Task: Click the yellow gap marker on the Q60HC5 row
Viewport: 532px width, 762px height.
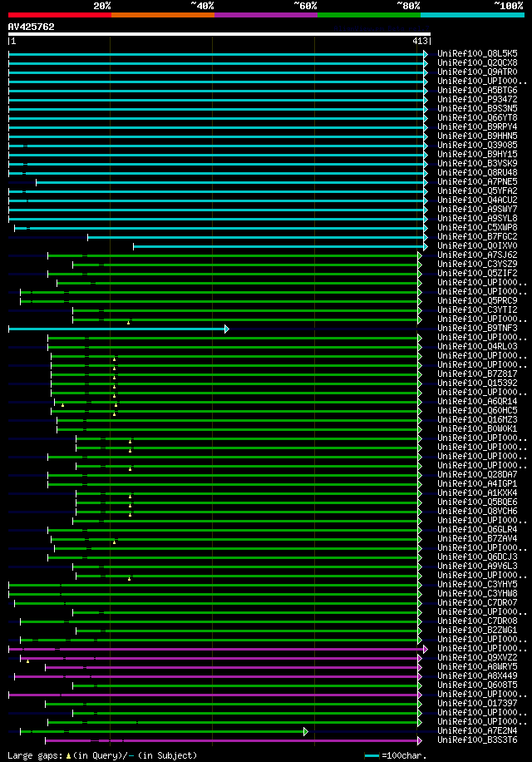Action: tap(114, 414)
